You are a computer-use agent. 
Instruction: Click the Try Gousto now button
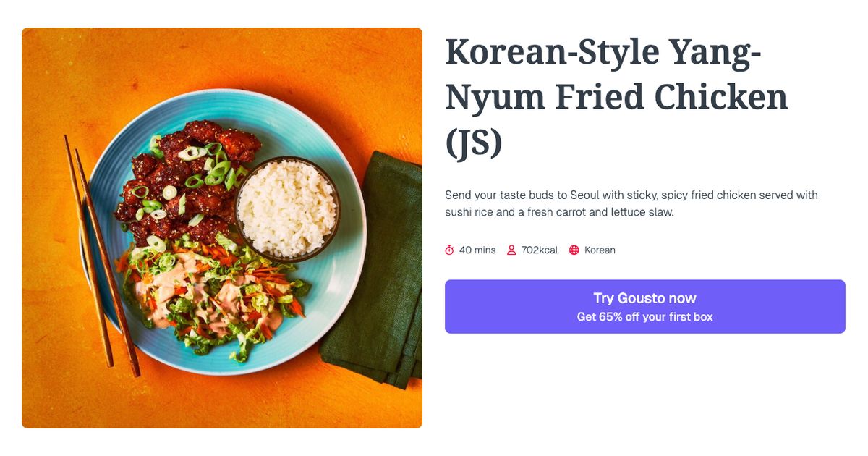point(644,297)
